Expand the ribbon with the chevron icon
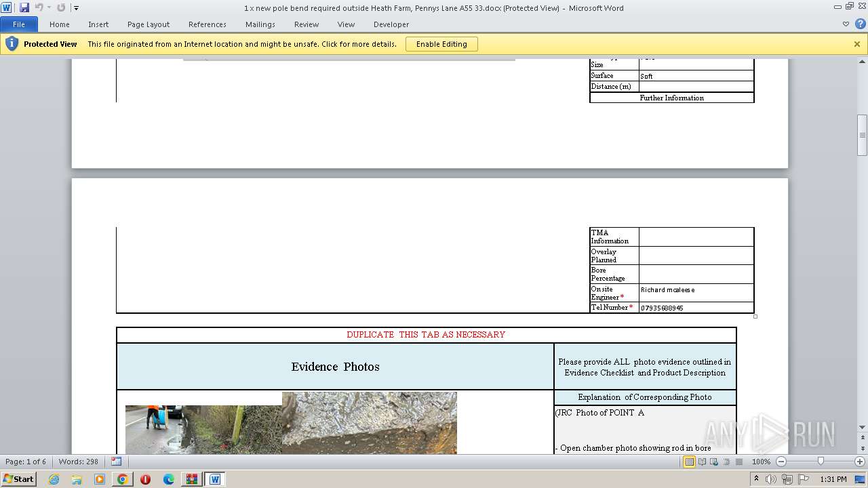 (846, 24)
